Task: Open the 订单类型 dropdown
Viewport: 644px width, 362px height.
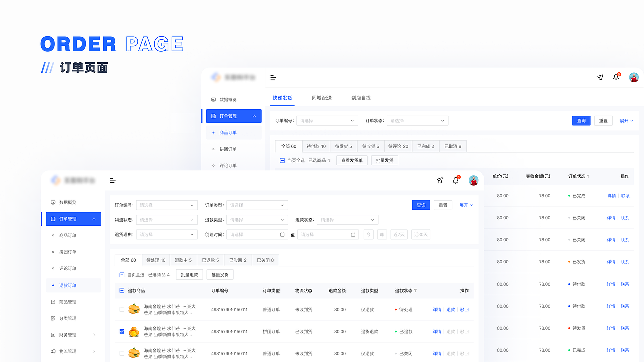Action: pyautogui.click(x=257, y=205)
